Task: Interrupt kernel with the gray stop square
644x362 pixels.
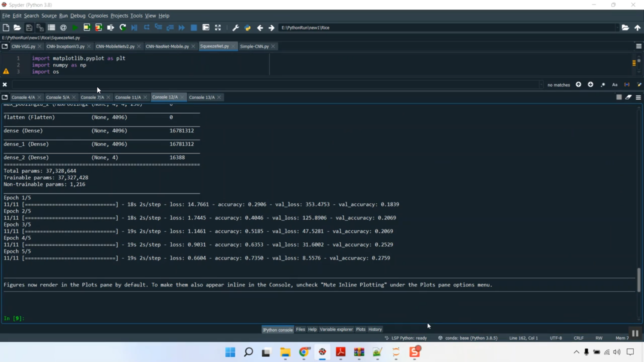Action: [619, 97]
